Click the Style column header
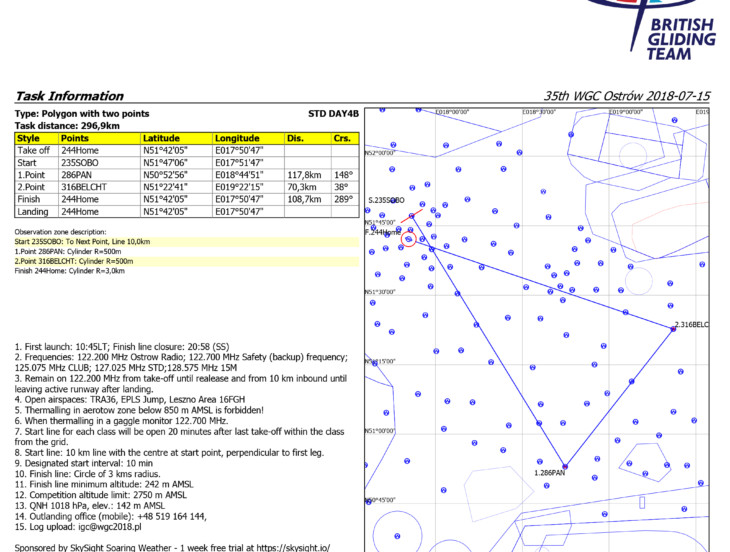This screenshot has height=552, width=730. (x=28, y=138)
